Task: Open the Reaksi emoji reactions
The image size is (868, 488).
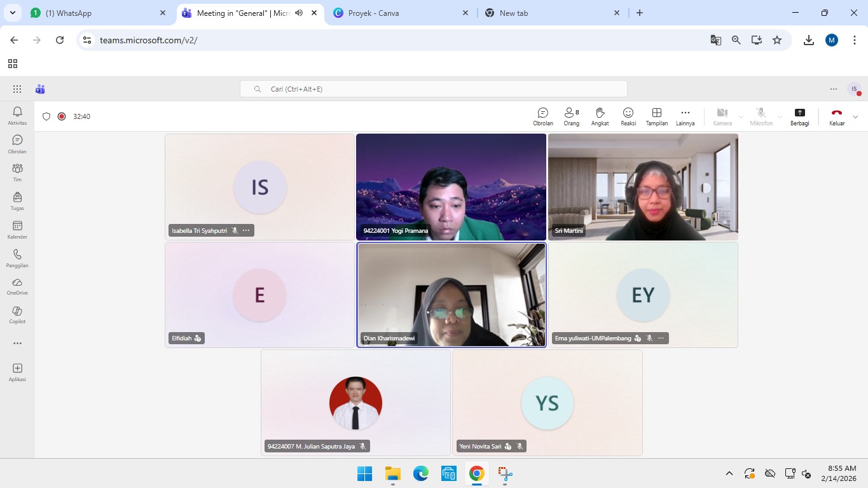Action: point(628,116)
